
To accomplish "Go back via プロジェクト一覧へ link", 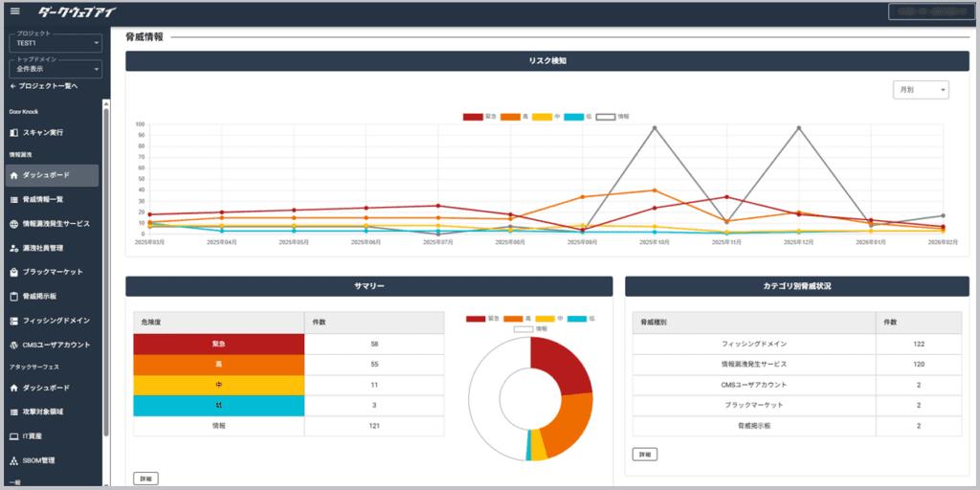I will [44, 87].
